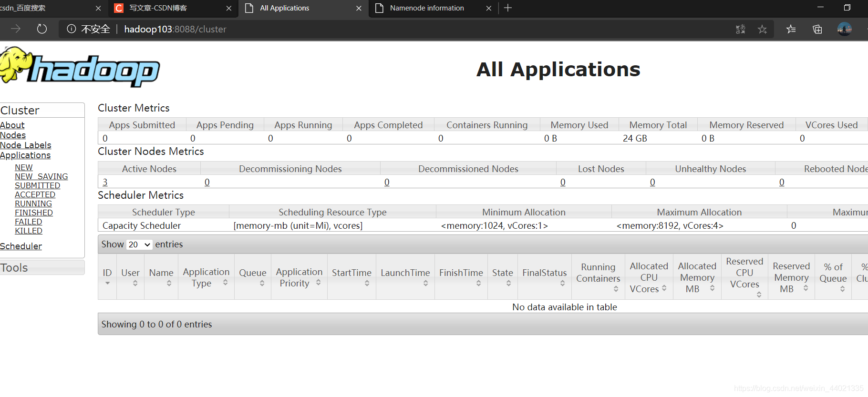Click the Hadoop elephant logo
Screen dimensions: 868x397
pyautogui.click(x=79, y=67)
